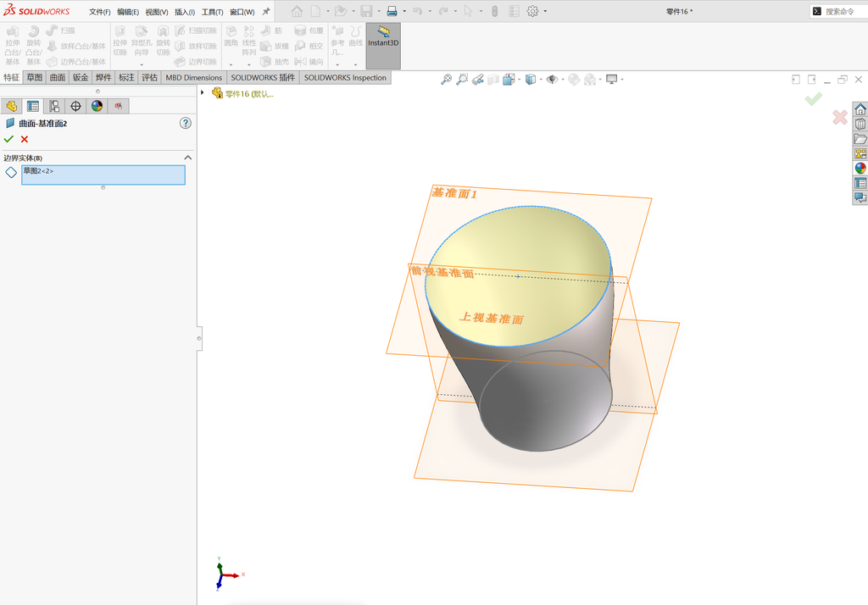Switch to the SOLIDWORKS Inspection tab
This screenshot has width=868, height=605.
pos(345,77)
